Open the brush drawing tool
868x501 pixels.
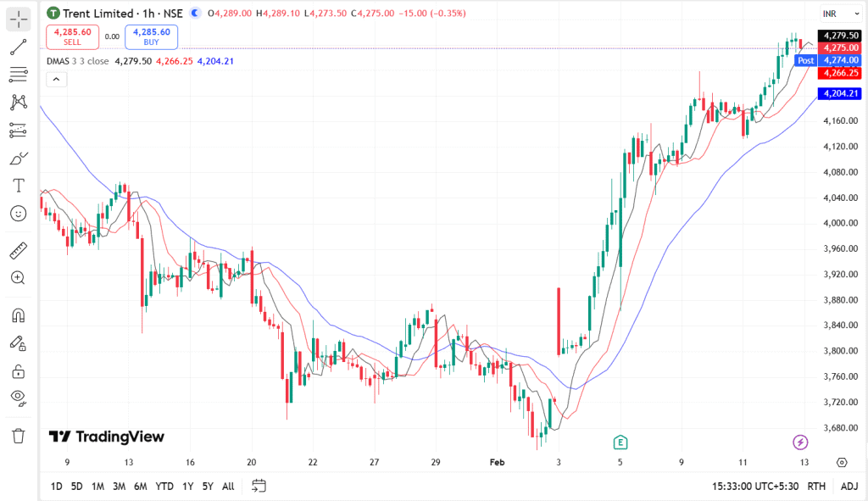click(17, 158)
